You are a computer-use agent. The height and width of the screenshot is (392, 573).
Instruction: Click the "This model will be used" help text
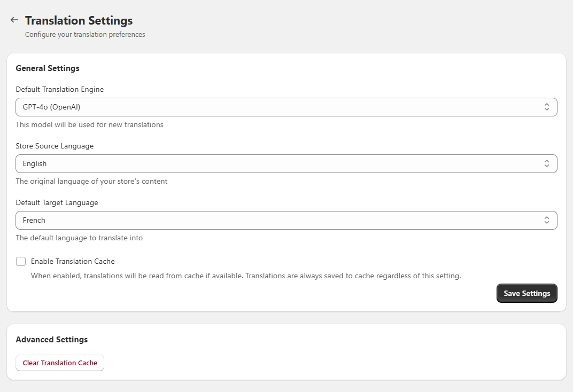click(89, 124)
